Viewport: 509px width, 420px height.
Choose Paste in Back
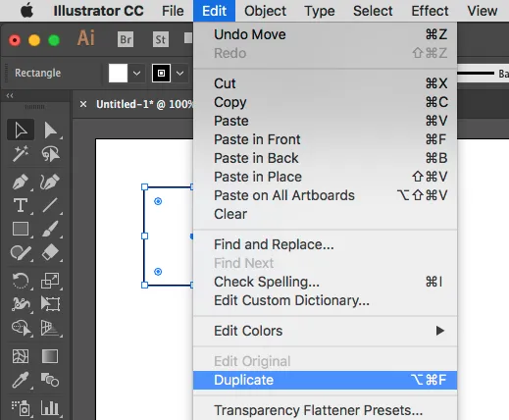325,158
